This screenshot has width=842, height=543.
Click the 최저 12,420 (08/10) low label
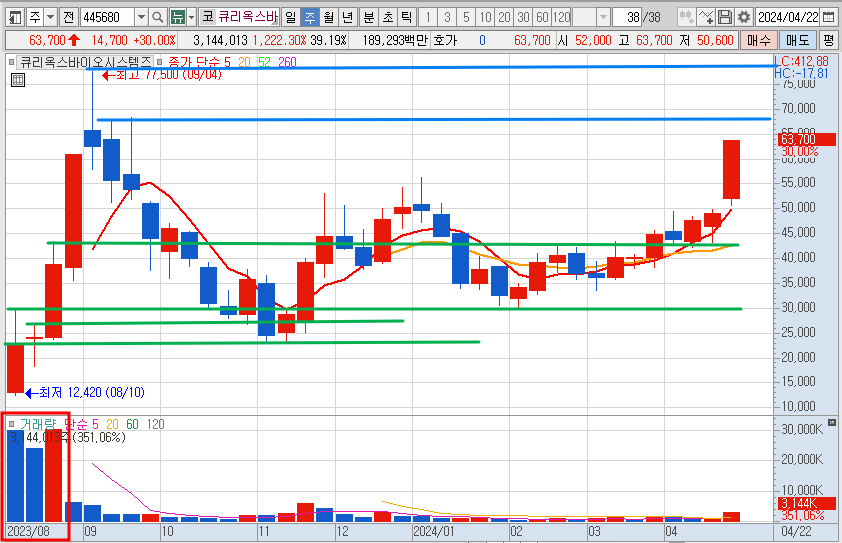click(85, 393)
